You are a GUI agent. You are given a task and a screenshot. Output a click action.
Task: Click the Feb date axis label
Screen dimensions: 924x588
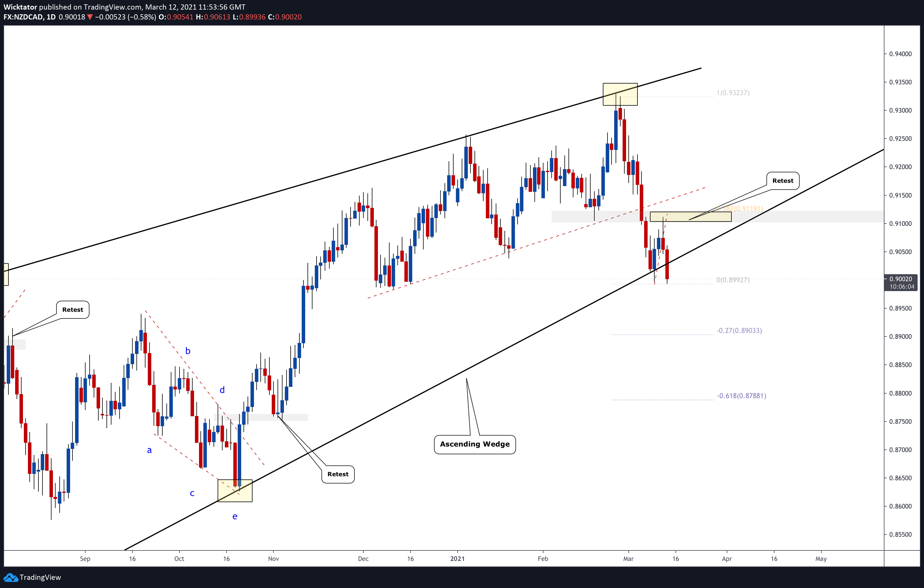click(543, 558)
